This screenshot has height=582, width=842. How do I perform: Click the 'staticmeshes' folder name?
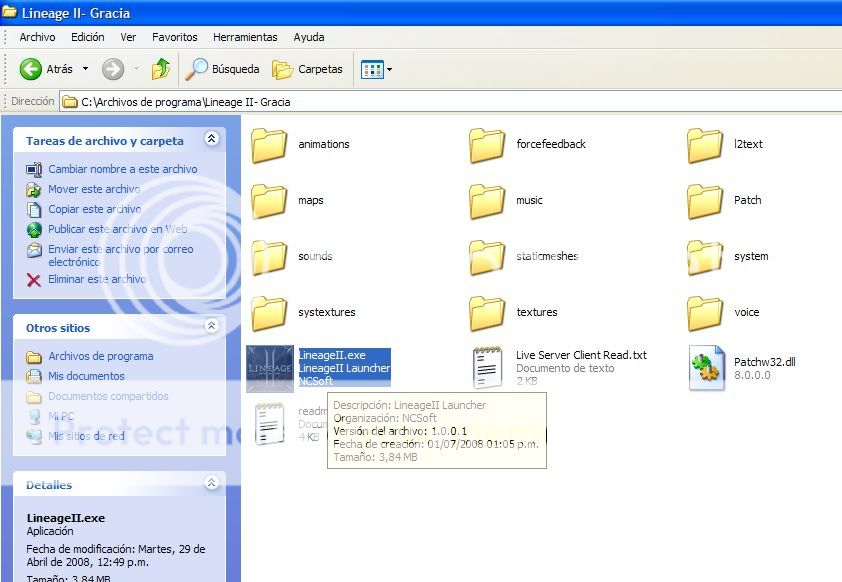[x=547, y=256]
